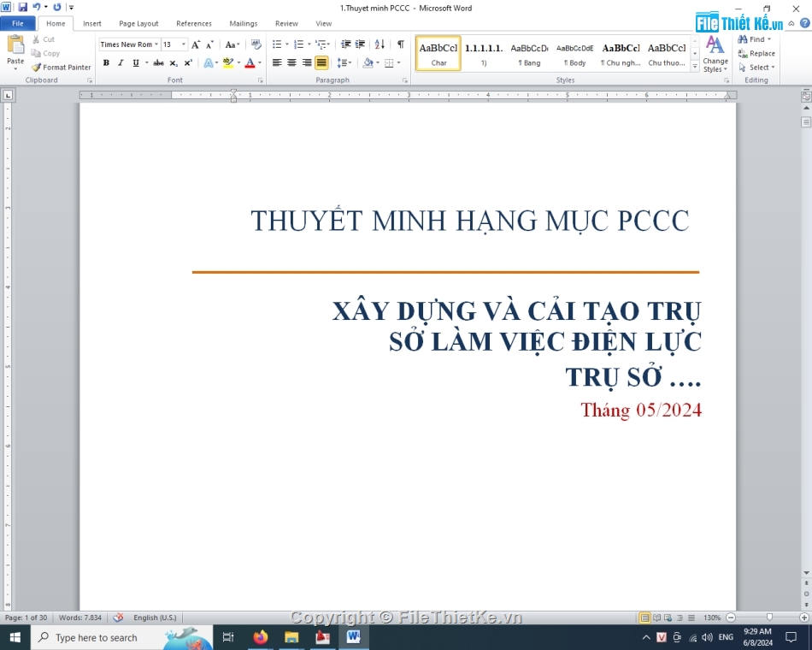This screenshot has height=650, width=812.
Task: Toggle Bold formatting
Action: pos(106,62)
